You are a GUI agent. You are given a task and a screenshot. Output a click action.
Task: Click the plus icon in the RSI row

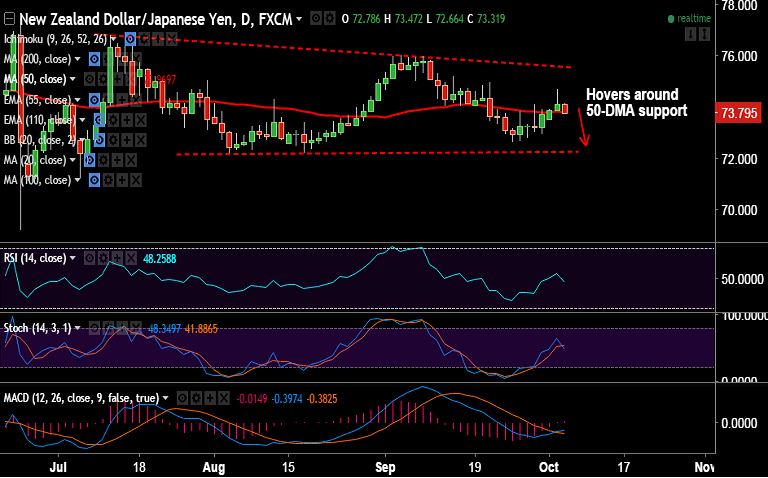pos(117,258)
